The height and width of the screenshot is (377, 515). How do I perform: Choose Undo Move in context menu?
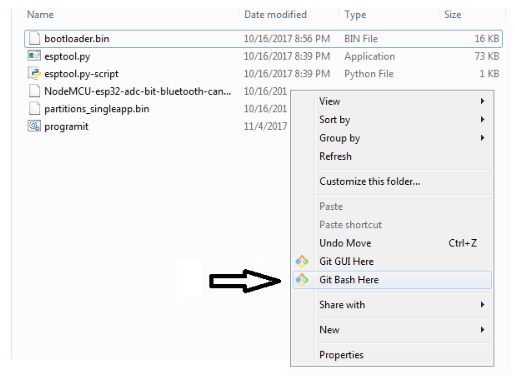pos(392,243)
